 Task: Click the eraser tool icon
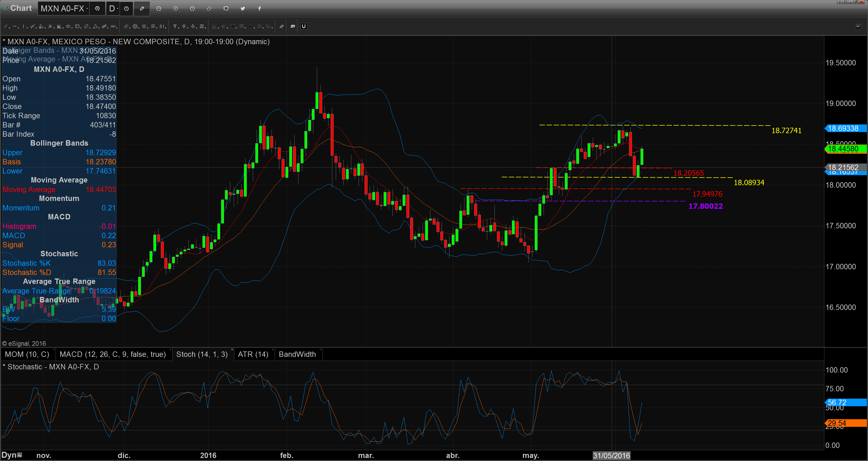[x=281, y=26]
